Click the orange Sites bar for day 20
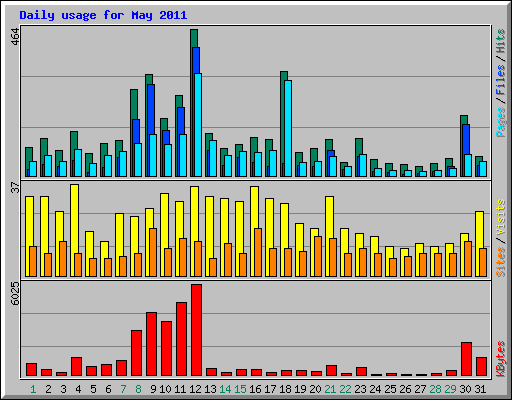The image size is (512, 400). 318,256
